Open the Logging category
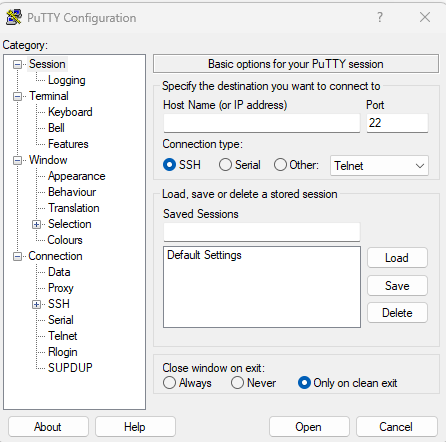Viewport: 446px width, 442px height. coord(67,80)
